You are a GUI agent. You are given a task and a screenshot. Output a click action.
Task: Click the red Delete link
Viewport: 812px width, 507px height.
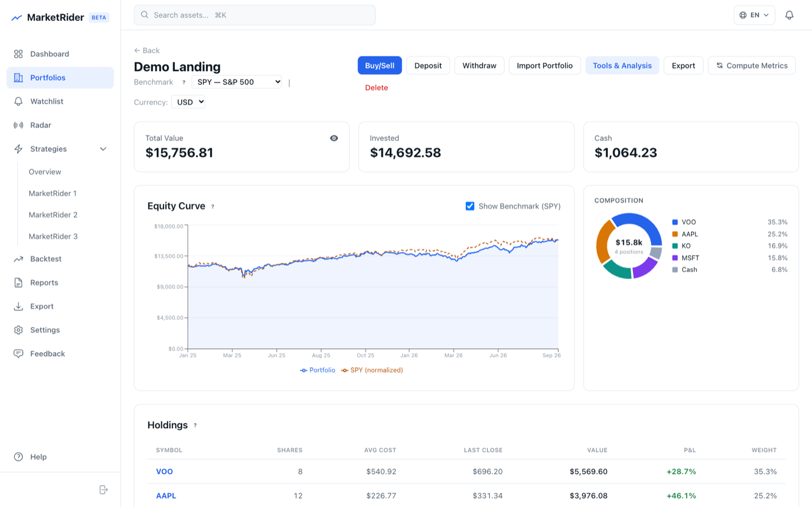(376, 87)
